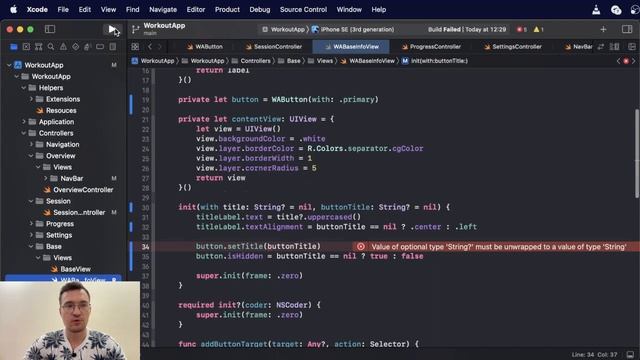Screen dimensions: 640x360
Task: Click the Views breadcrumb in jump bar
Action: click(320, 61)
